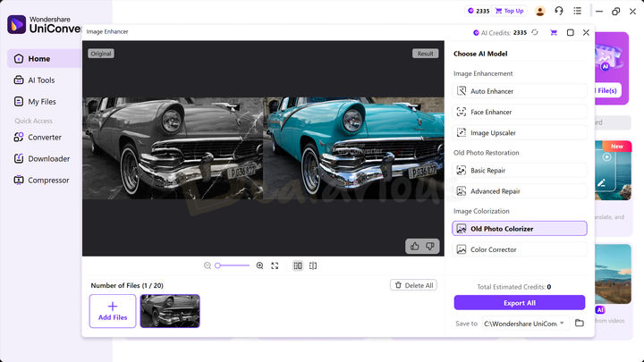Click the headset support icon
This screenshot has height=362, width=644.
coord(558,11)
